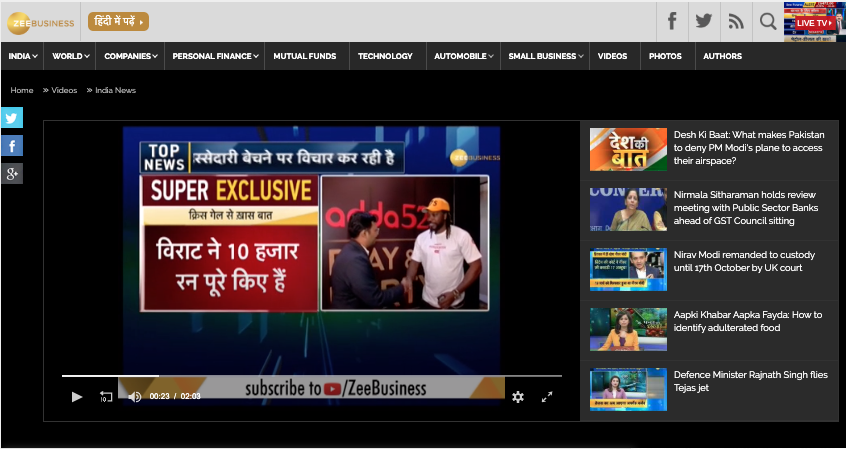The image size is (846, 449).
Task: Open Photos section
Action: (x=665, y=56)
